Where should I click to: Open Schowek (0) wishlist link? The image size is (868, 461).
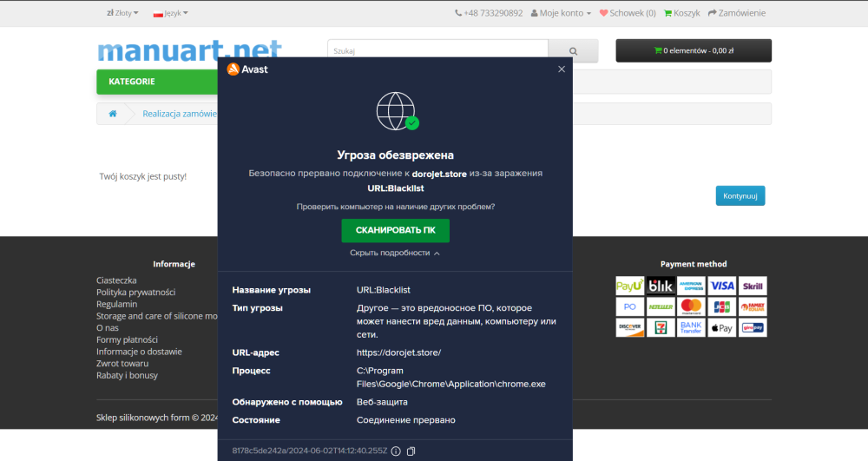628,13
